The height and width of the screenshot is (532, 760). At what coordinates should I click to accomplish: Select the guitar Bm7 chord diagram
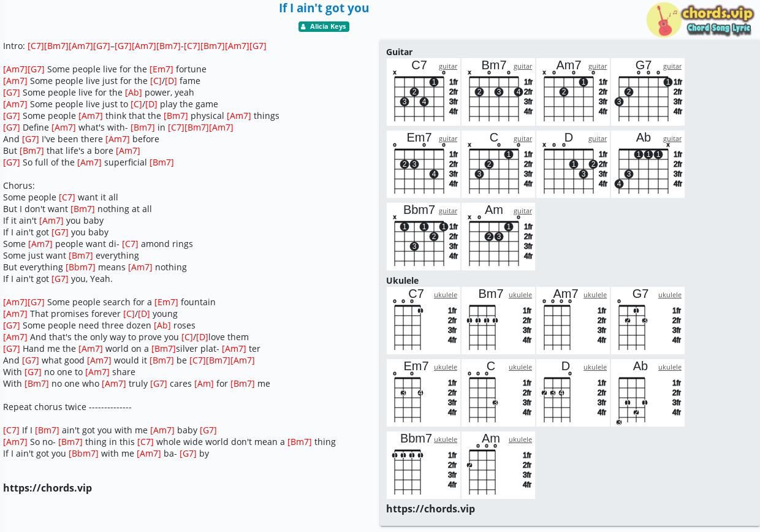[x=498, y=92]
